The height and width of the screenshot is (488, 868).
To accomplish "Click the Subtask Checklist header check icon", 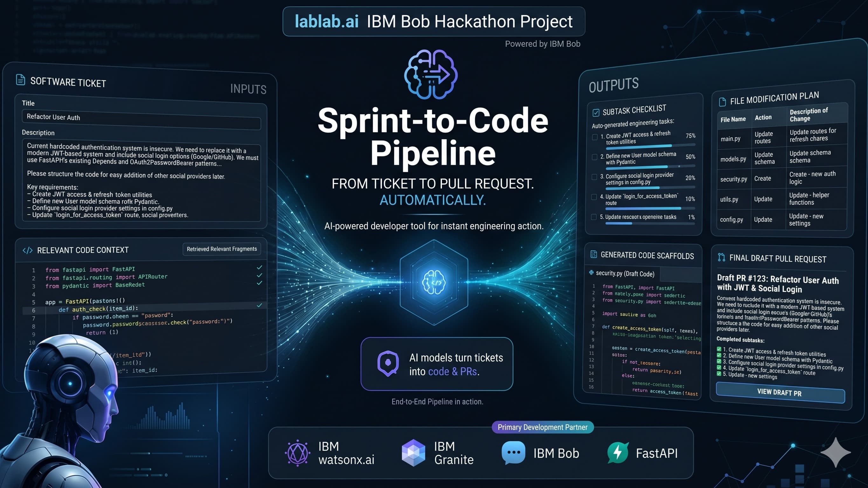I will coord(596,112).
